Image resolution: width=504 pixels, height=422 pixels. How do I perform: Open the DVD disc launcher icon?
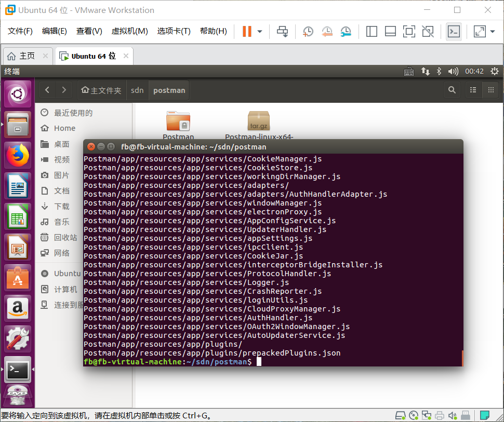tap(18, 397)
